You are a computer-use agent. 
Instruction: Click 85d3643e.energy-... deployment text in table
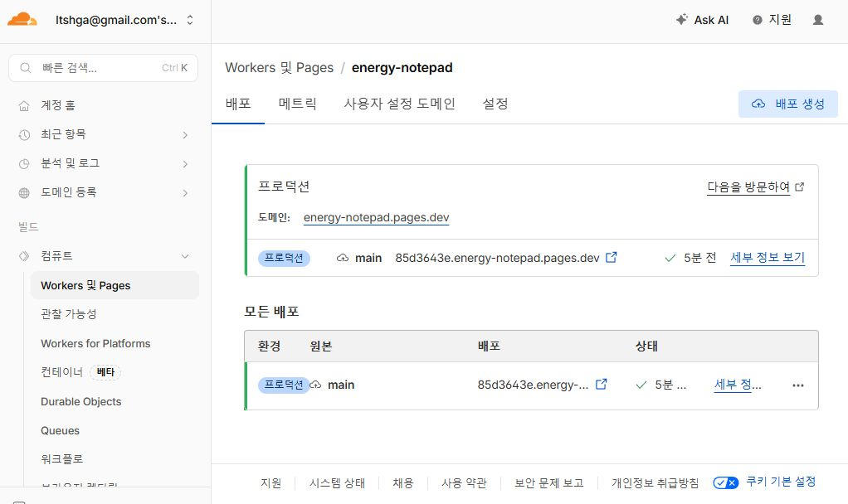click(x=533, y=385)
